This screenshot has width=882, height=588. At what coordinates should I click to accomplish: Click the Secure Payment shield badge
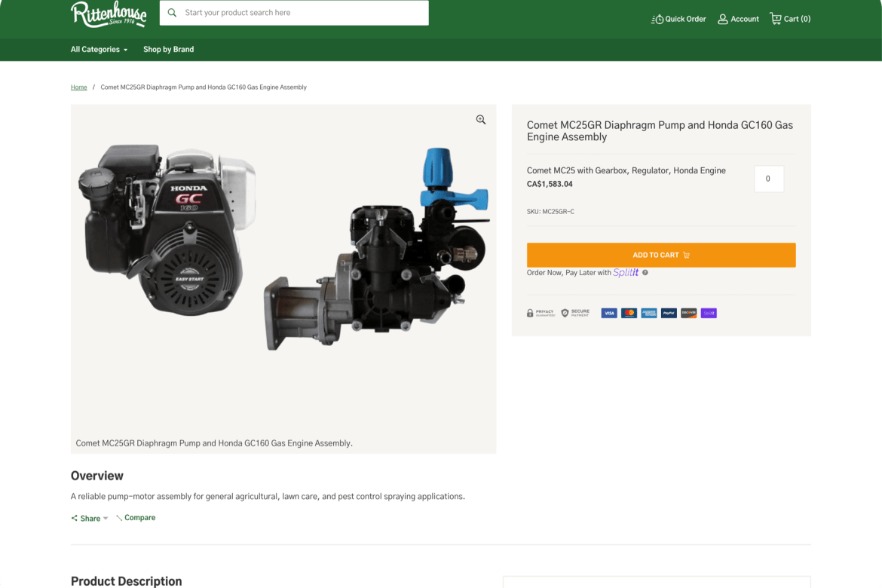575,313
